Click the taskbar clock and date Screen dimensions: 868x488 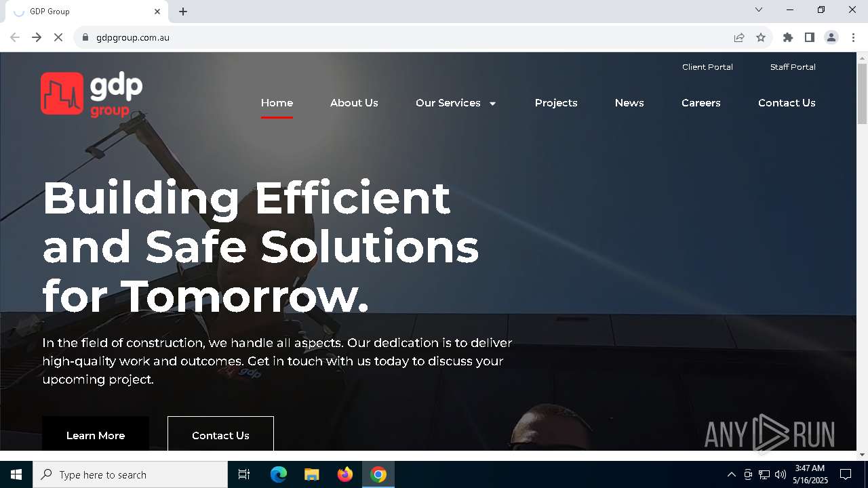(810, 474)
